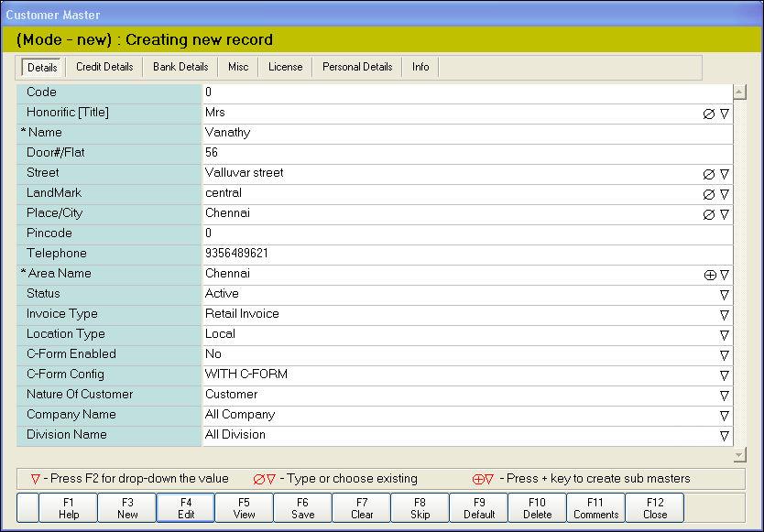The height and width of the screenshot is (532, 764).
Task: Go to the Personal Details tab
Action: tap(357, 67)
